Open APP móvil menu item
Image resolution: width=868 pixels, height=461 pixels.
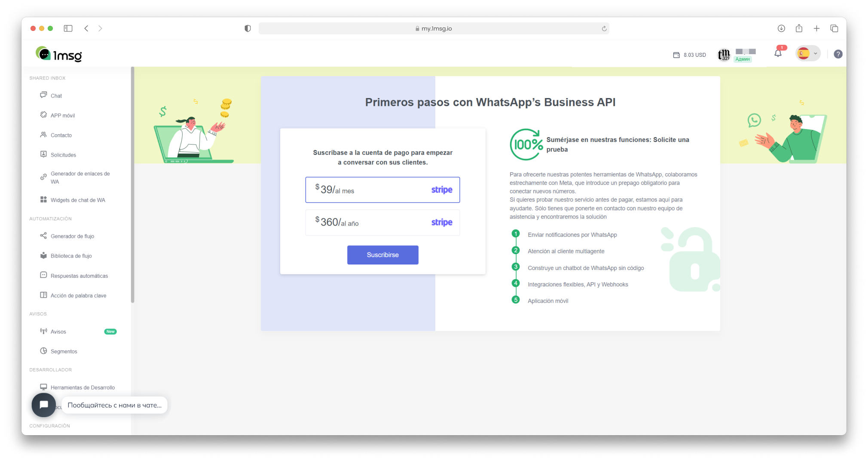coord(62,115)
